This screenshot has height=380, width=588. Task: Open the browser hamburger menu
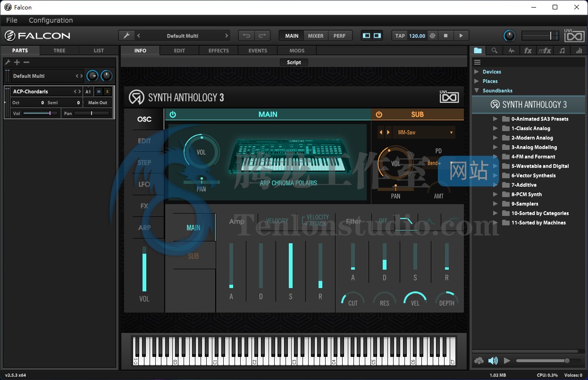click(477, 62)
